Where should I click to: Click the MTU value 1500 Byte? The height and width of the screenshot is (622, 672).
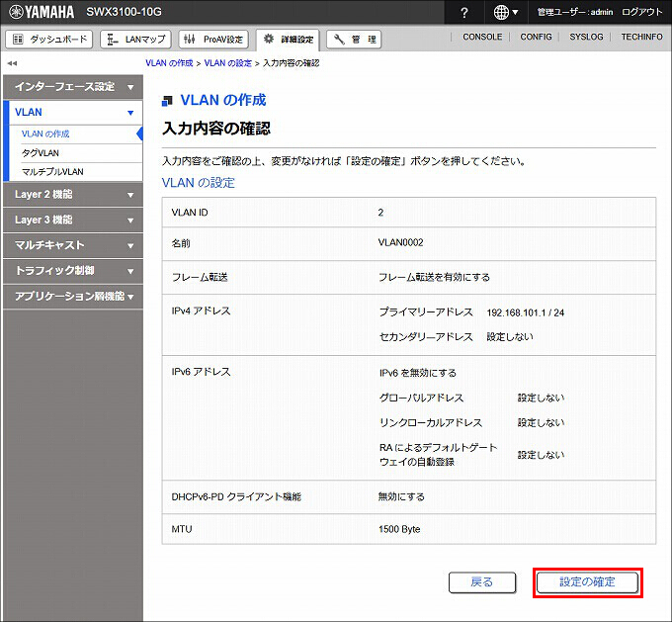tap(399, 529)
